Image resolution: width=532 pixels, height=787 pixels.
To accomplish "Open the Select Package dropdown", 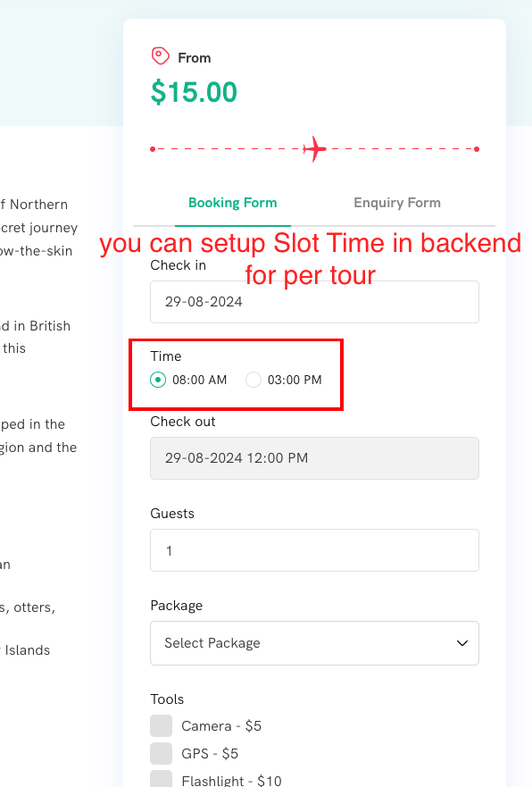I will (314, 643).
